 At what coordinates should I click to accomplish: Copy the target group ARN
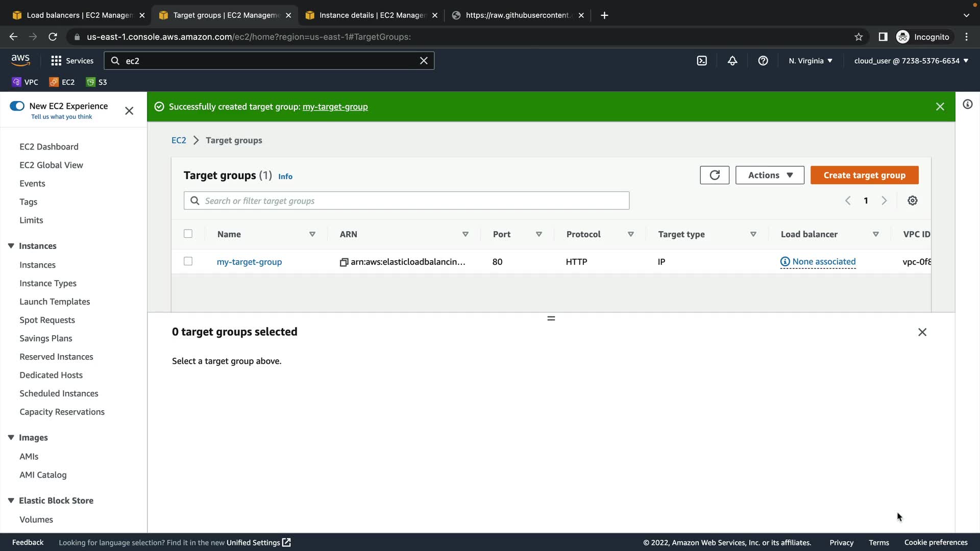344,262
